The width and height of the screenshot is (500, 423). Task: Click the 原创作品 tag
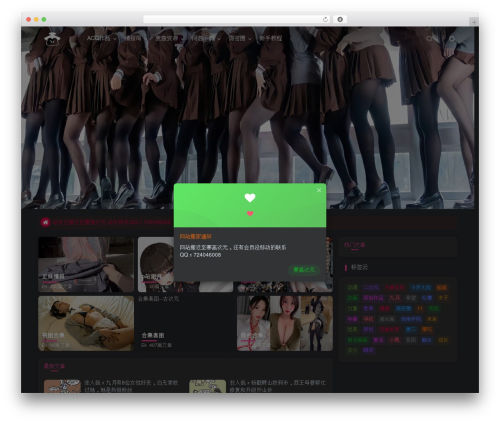(x=373, y=298)
